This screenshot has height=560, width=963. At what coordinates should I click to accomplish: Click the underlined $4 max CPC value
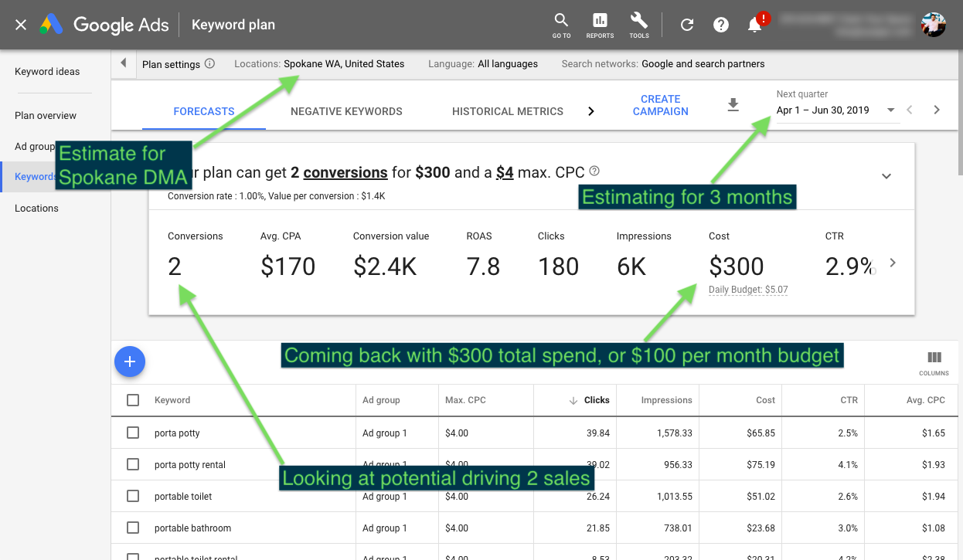pyautogui.click(x=505, y=172)
